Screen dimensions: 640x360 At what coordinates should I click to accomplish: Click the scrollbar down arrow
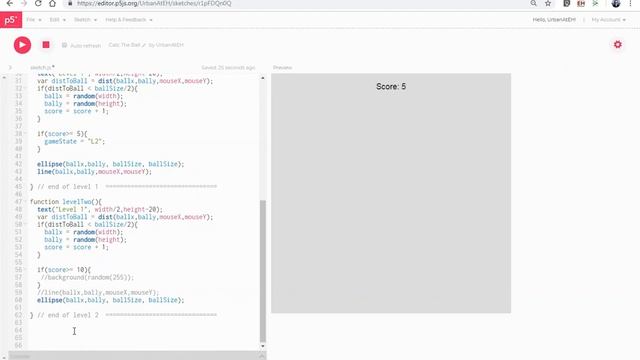point(262,346)
